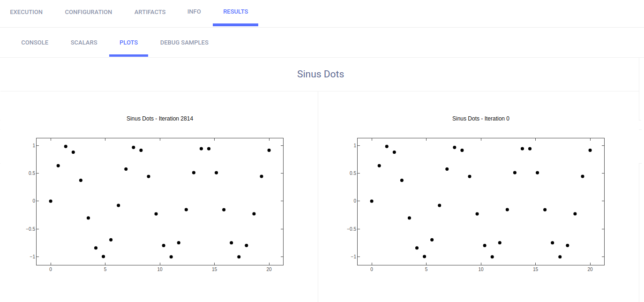The image size is (644, 302).
Task: Open the Debug Samples sub-tab
Action: (184, 43)
